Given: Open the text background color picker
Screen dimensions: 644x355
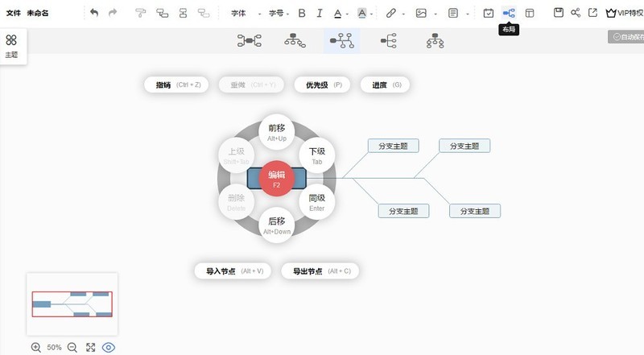Looking at the screenshot, I should click(x=361, y=14).
